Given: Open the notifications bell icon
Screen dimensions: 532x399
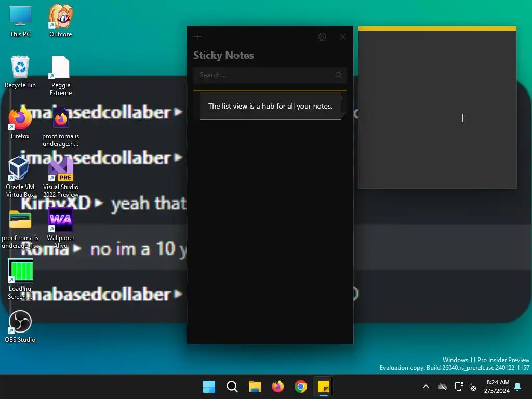Looking at the screenshot, I should coord(518,387).
